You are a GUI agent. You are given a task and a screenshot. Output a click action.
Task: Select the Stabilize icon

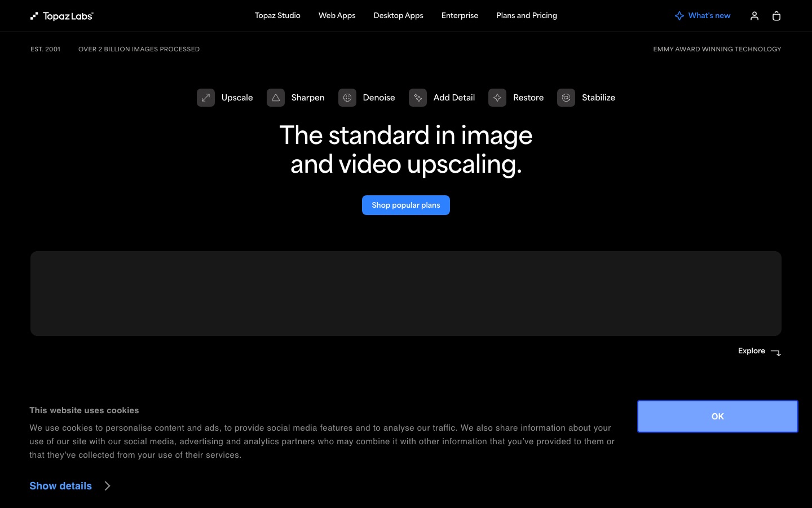point(566,98)
